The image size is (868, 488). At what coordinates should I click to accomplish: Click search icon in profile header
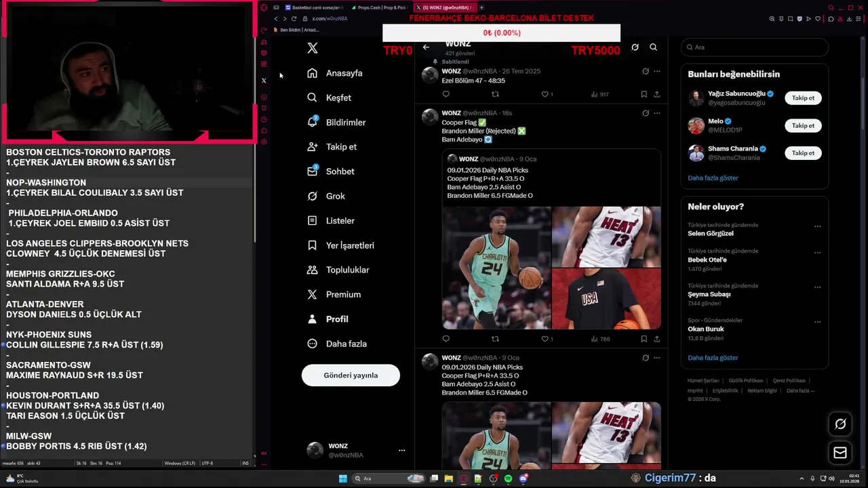click(653, 47)
